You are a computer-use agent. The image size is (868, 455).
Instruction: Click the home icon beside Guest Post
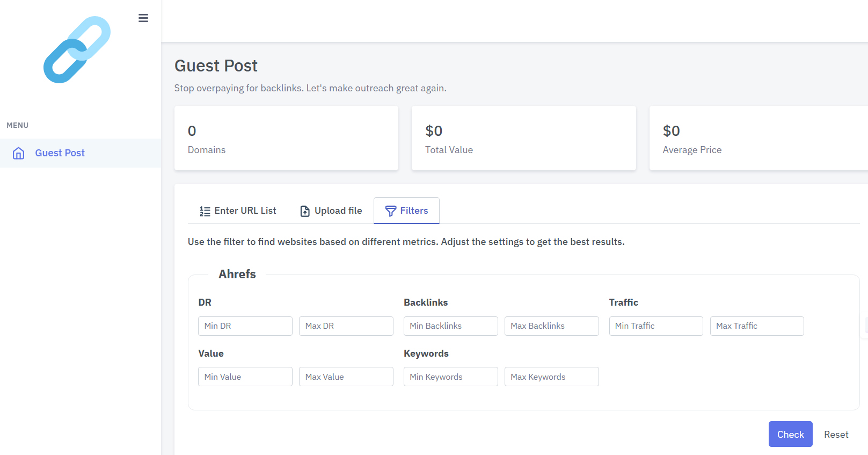point(19,153)
